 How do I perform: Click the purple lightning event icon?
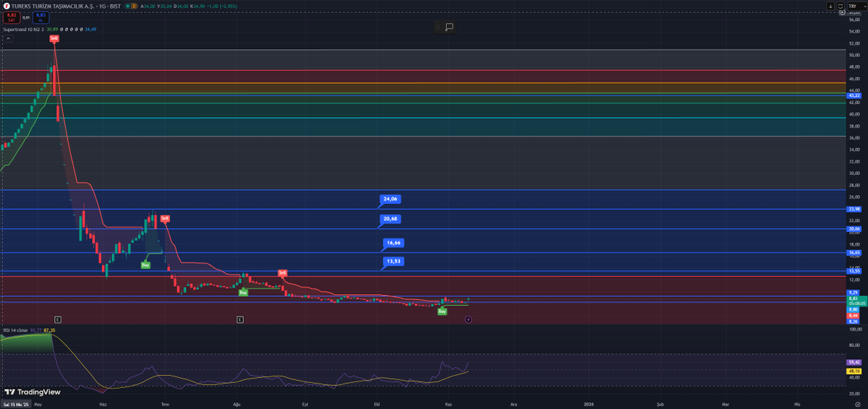tap(468, 319)
